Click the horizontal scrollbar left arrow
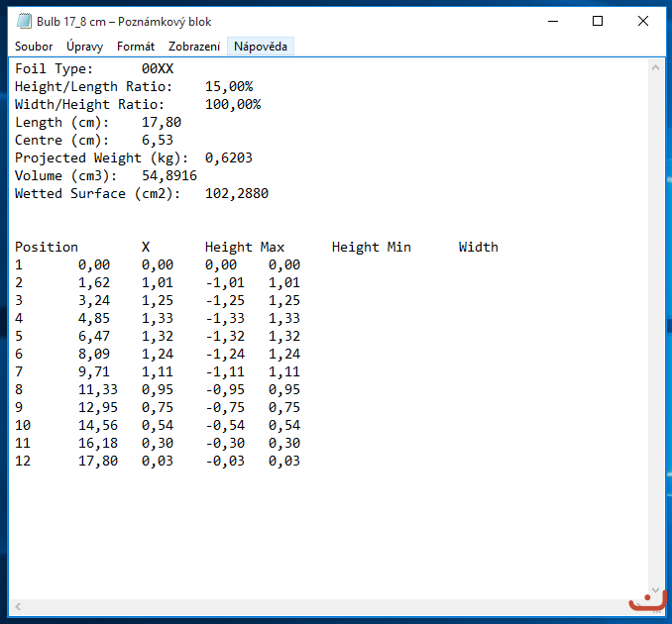The height and width of the screenshot is (624, 672). pos(18,606)
